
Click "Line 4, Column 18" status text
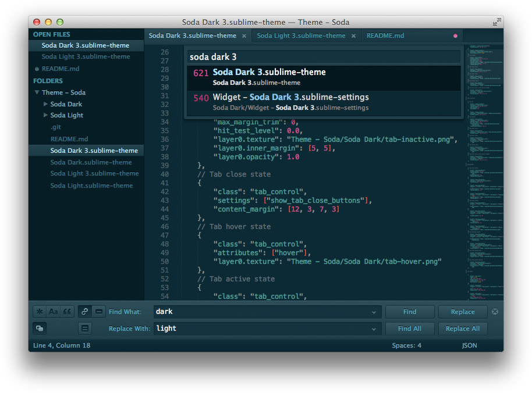62,345
